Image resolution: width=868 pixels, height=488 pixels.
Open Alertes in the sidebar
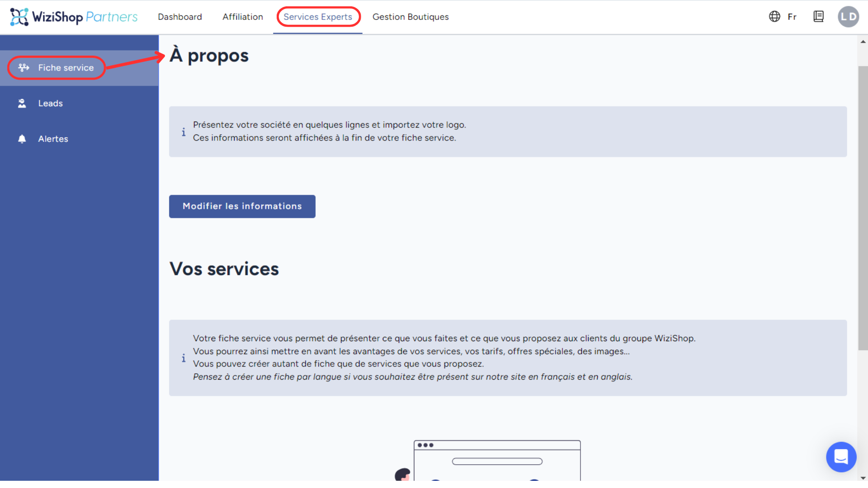coord(53,139)
